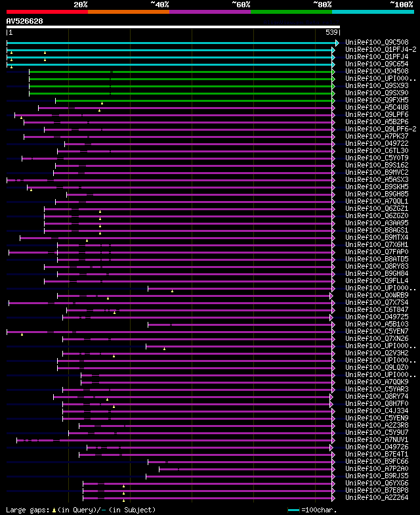Select the UniRef100_O49722 label
Viewport: 420px width, 515px height.
pyautogui.click(x=377, y=143)
